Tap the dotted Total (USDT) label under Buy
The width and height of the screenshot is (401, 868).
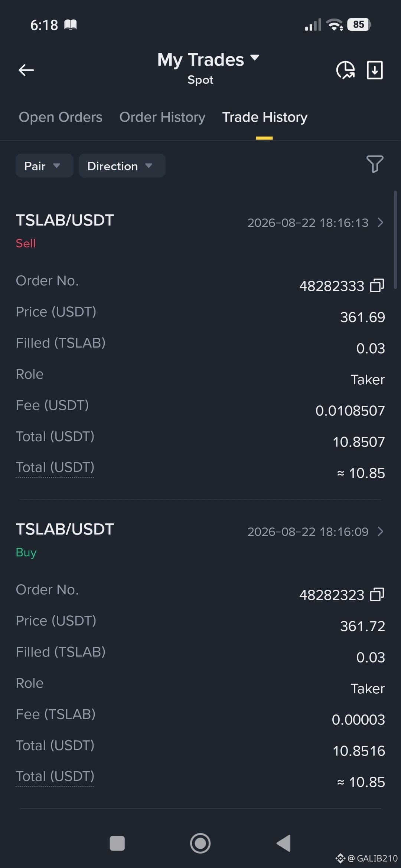click(x=55, y=777)
